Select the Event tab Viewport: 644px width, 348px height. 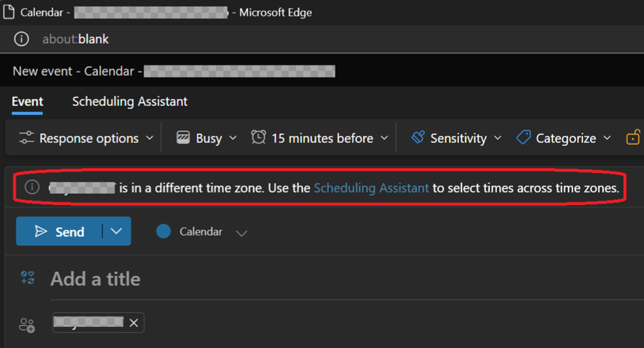click(x=27, y=101)
